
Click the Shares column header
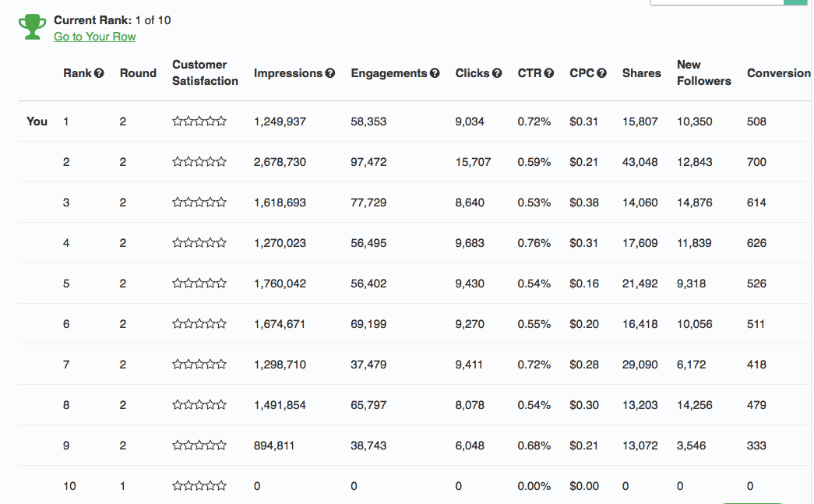point(641,73)
